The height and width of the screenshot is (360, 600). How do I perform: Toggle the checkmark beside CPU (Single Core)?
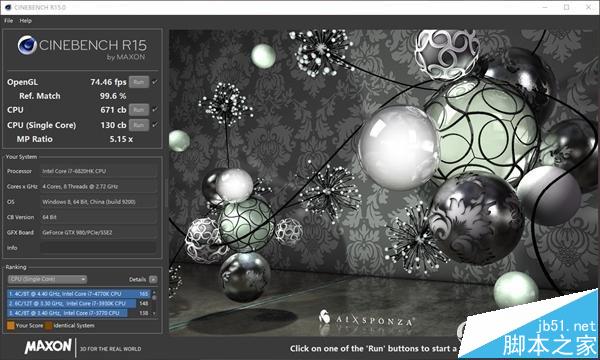tap(155, 125)
